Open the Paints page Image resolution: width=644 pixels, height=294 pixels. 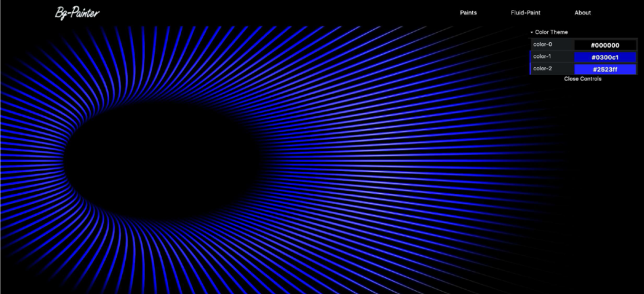pos(468,13)
